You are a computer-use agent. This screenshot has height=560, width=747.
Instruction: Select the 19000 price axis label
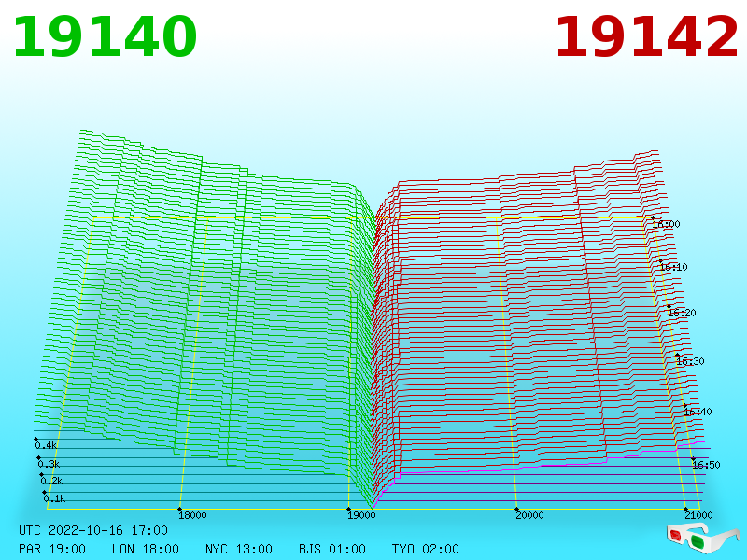[x=361, y=515]
